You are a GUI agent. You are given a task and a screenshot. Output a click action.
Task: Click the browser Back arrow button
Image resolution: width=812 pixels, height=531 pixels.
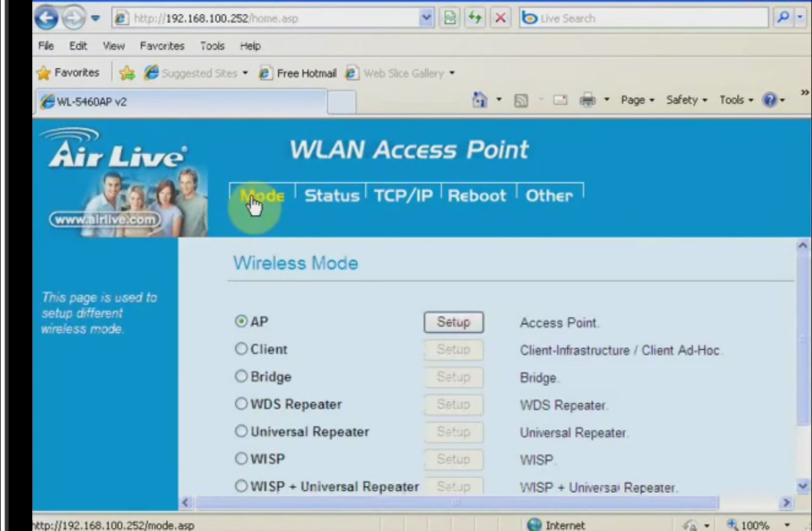click(45, 18)
